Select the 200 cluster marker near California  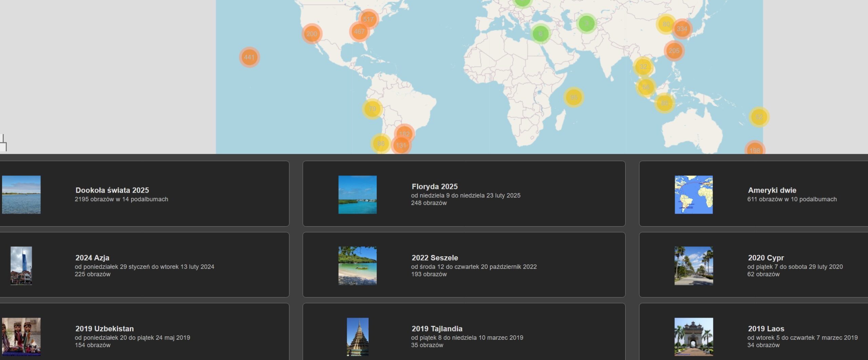[312, 34]
